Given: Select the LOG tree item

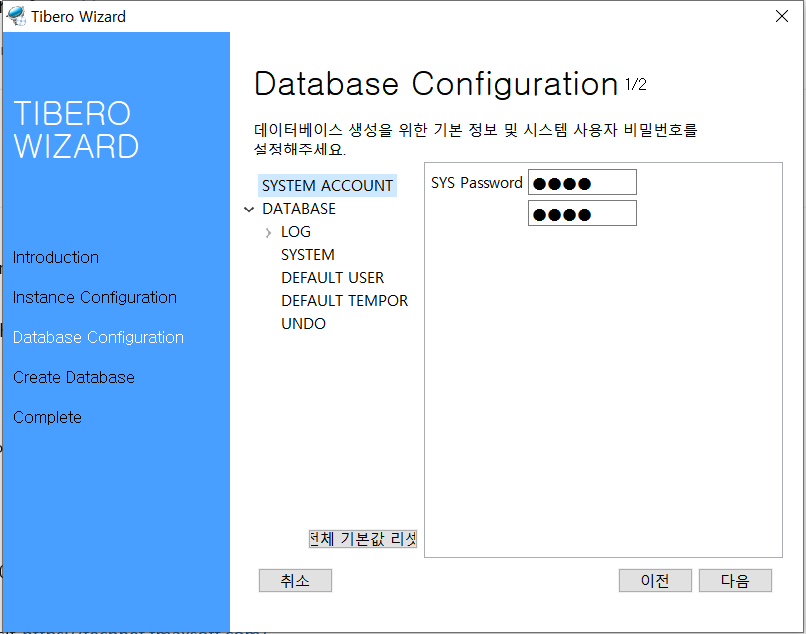Looking at the screenshot, I should [x=296, y=231].
